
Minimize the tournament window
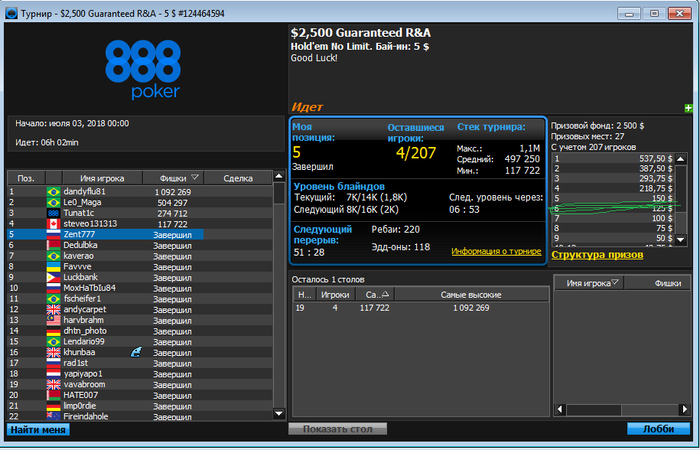tap(629, 13)
